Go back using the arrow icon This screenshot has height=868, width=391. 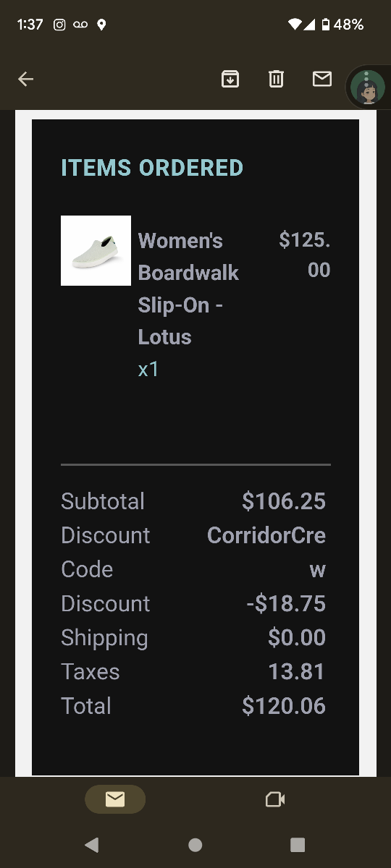[x=26, y=79]
